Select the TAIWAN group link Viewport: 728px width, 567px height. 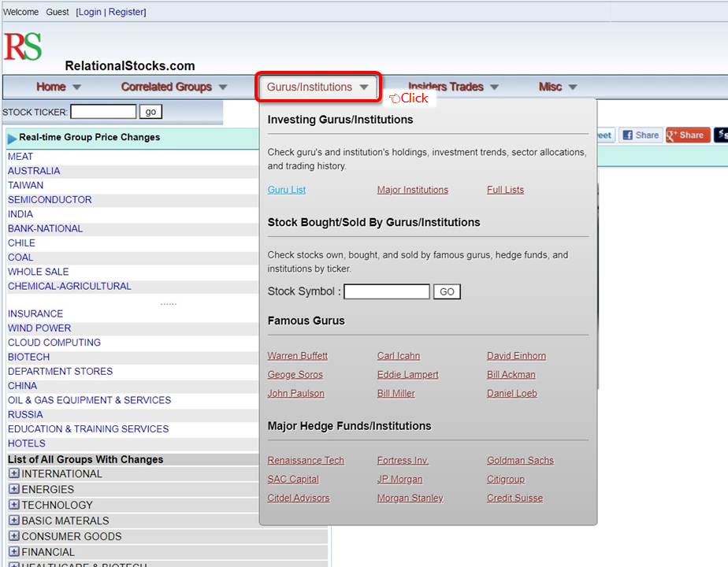tap(25, 186)
